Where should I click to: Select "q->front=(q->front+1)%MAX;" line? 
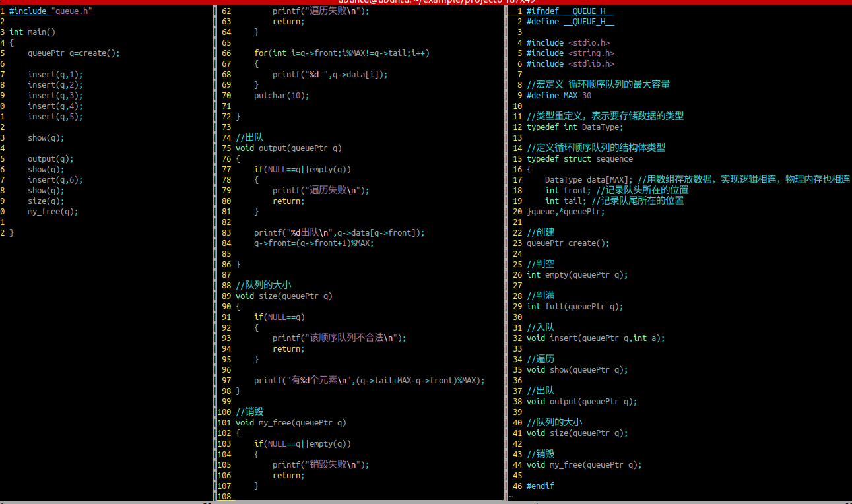[x=314, y=243]
